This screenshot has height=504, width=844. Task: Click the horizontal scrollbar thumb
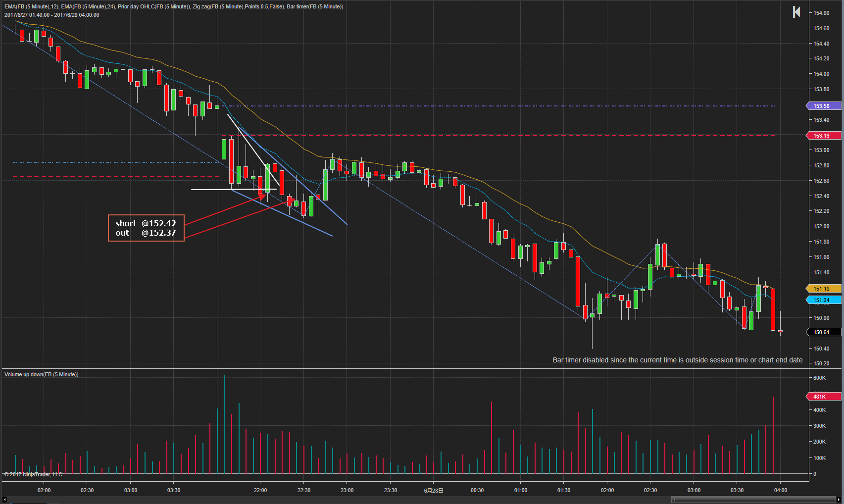[753, 500]
